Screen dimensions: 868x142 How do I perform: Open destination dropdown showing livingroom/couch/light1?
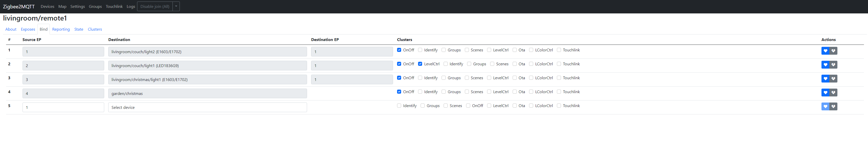tap(207, 66)
